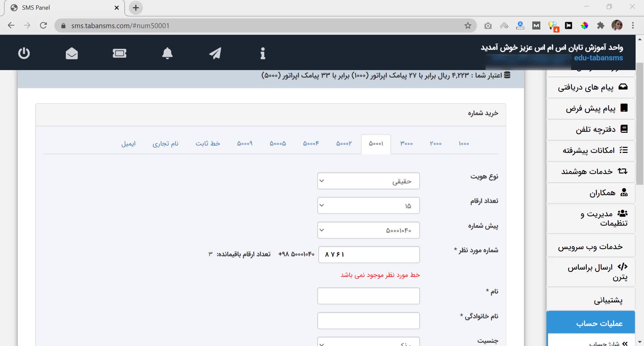The image size is (644, 346).
Task: Reload the page using refresh button
Action: click(43, 25)
